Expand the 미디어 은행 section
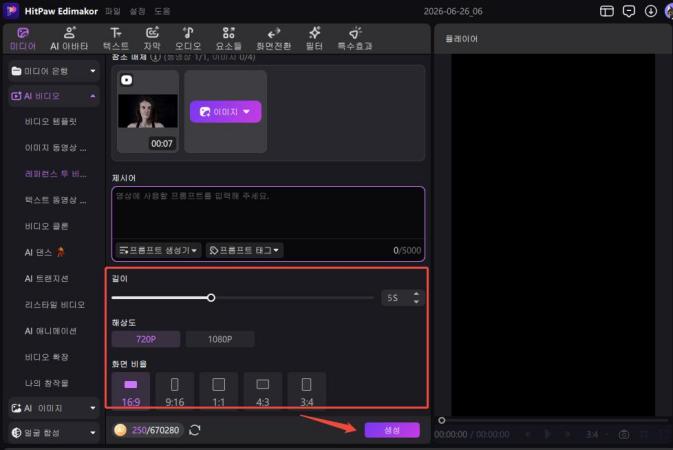The image size is (673, 450). click(x=54, y=71)
